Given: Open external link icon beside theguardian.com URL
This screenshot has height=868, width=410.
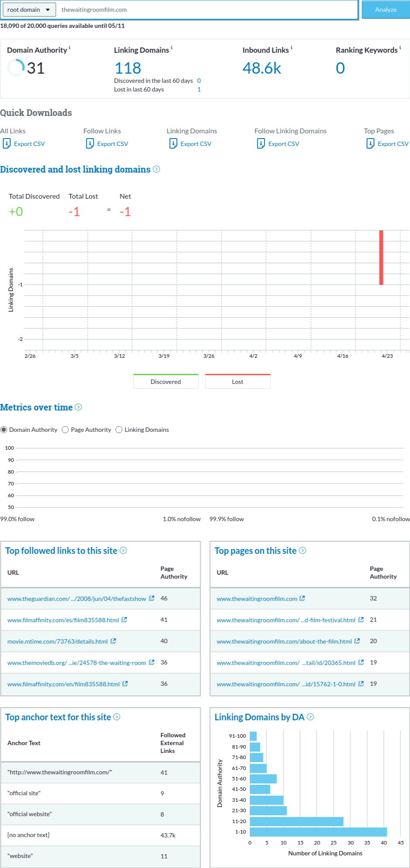Looking at the screenshot, I should click(x=152, y=598).
